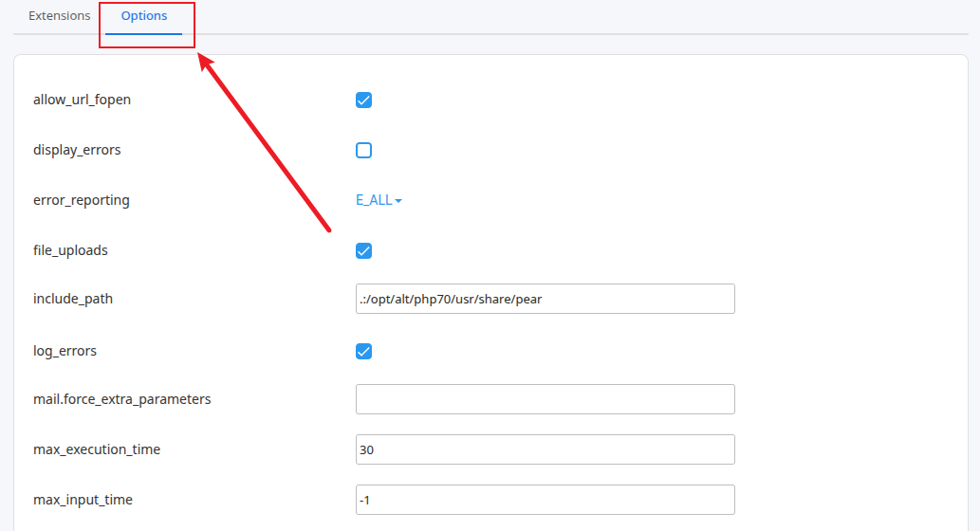
Task: Click the display_errors option label
Action: tap(77, 150)
